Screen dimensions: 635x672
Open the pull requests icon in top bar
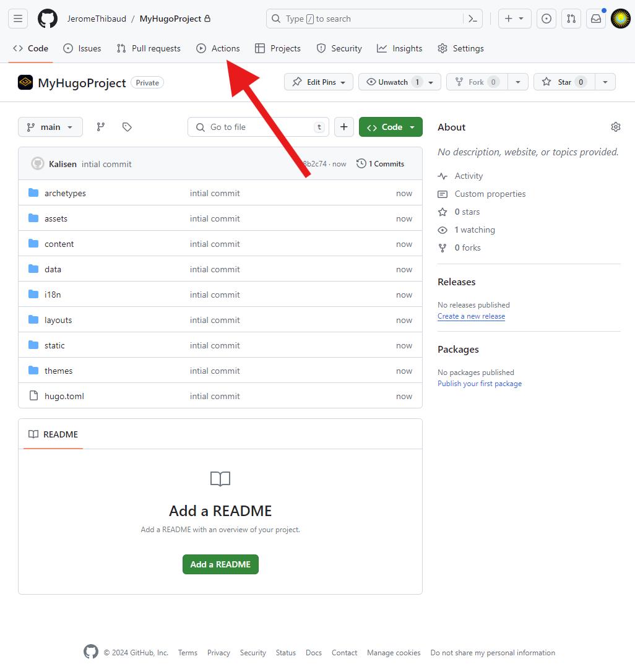point(571,19)
